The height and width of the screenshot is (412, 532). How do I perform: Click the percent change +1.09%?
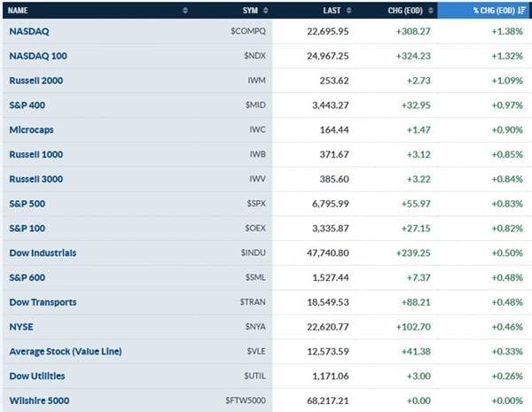point(507,81)
